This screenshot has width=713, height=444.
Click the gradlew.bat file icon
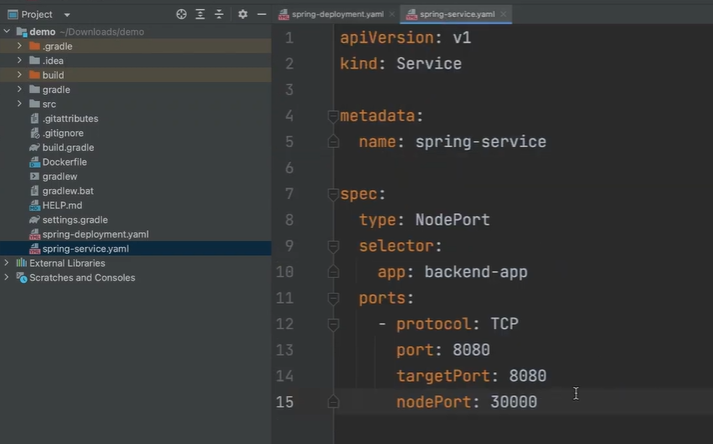(x=35, y=191)
